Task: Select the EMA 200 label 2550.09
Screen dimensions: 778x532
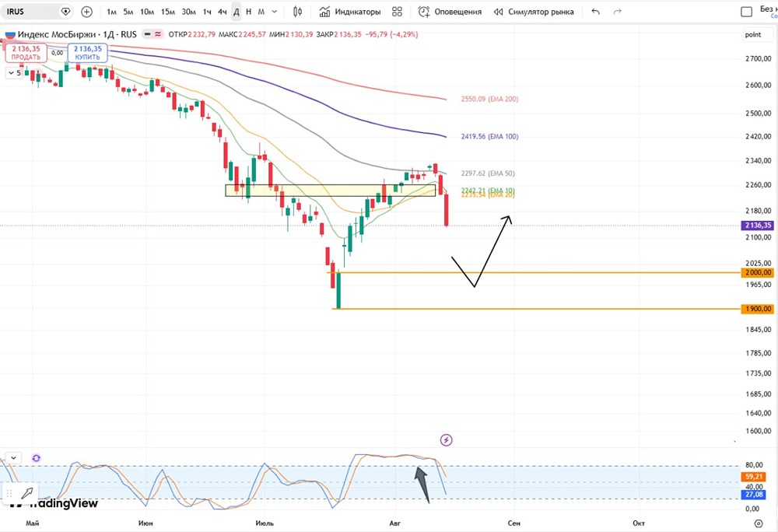Action: [x=489, y=99]
